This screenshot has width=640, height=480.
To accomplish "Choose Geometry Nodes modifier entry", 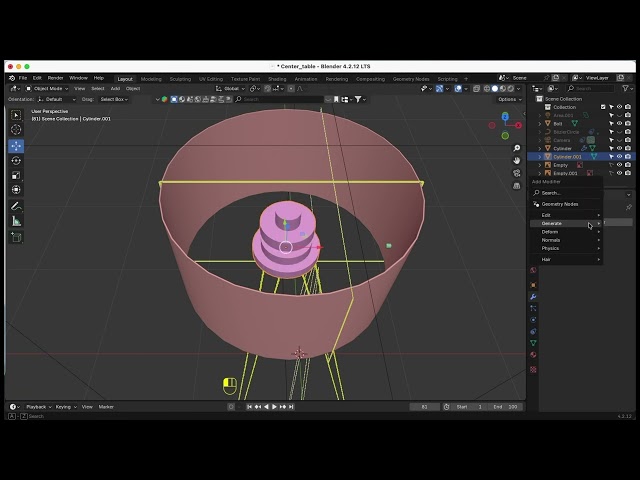I will coord(566,204).
